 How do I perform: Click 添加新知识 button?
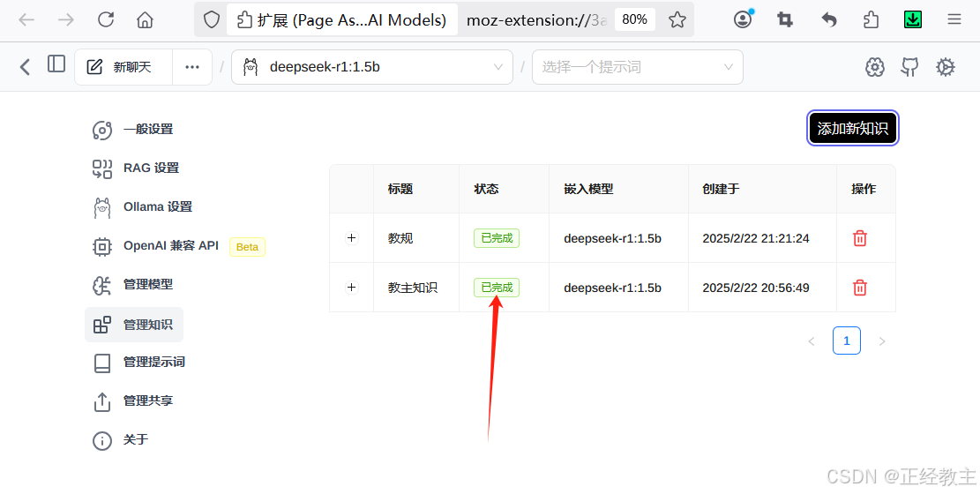(x=852, y=128)
